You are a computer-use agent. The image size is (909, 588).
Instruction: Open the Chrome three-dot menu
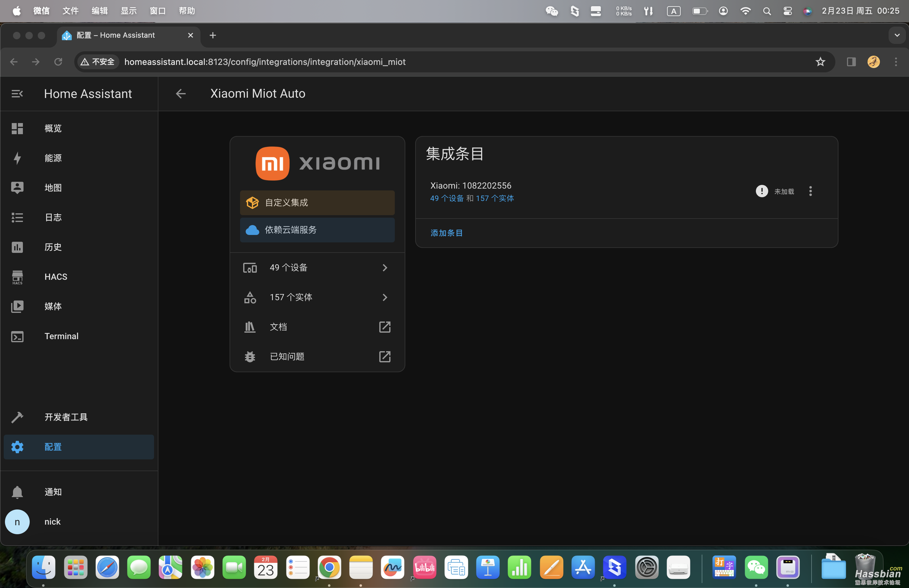point(896,62)
